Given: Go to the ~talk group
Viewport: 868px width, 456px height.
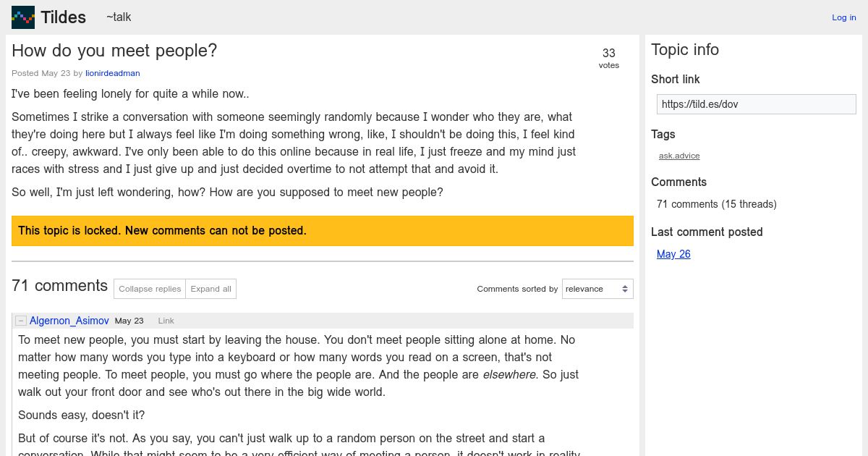Looking at the screenshot, I should (119, 17).
